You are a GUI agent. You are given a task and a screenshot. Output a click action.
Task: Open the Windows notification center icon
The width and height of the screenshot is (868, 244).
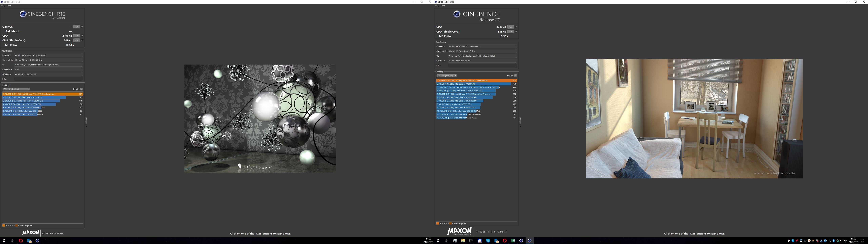coord(863,241)
